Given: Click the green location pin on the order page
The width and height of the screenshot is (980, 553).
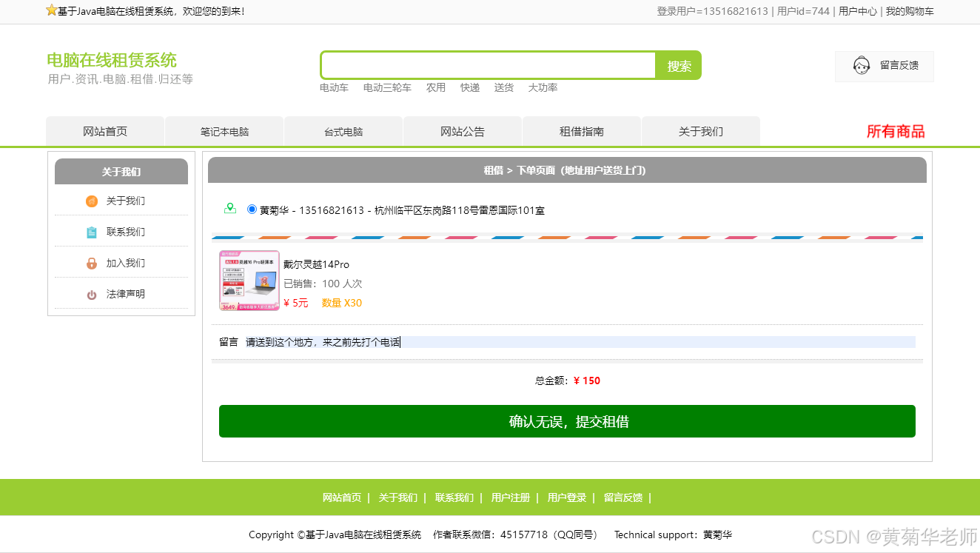Looking at the screenshot, I should (231, 208).
